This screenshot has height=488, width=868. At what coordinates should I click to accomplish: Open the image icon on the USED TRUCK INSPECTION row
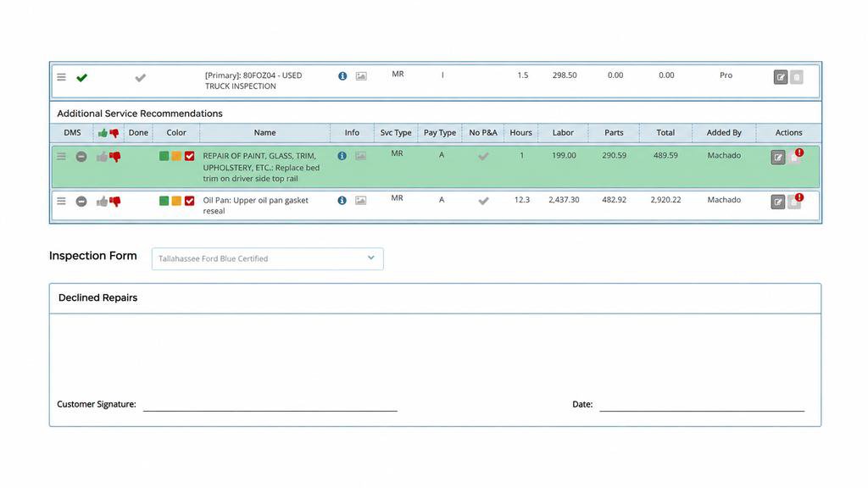pos(361,75)
